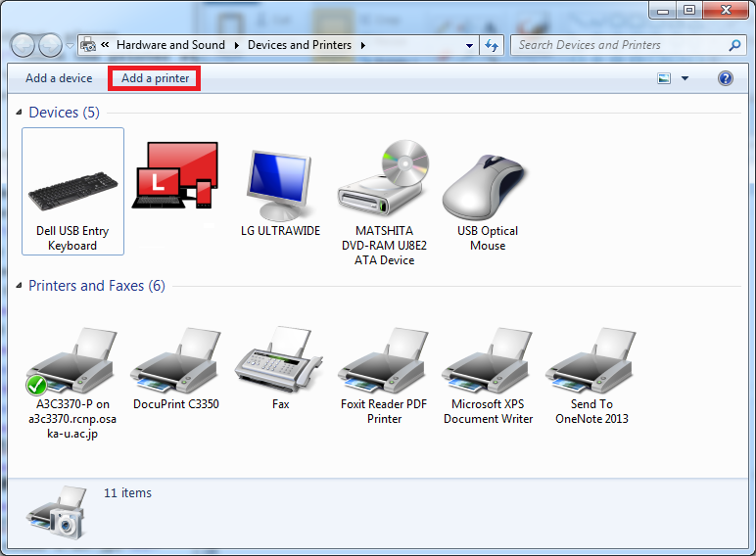Click the 11 items status text
Image resolution: width=756 pixels, height=556 pixels.
127,493
